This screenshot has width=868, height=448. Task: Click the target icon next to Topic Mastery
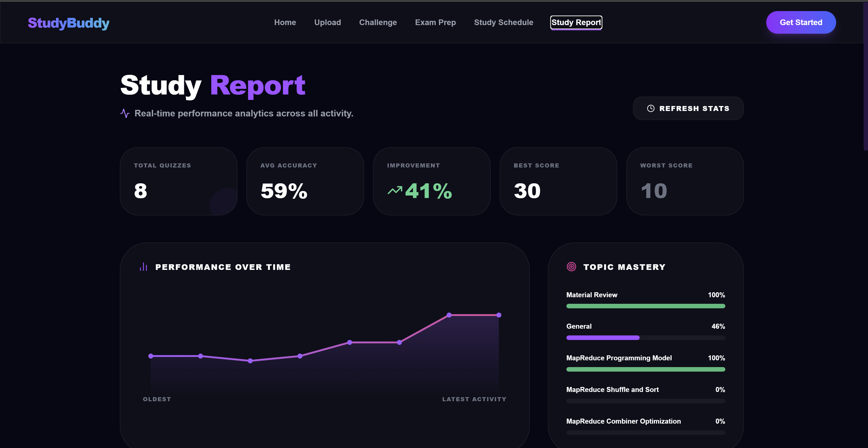point(572,267)
